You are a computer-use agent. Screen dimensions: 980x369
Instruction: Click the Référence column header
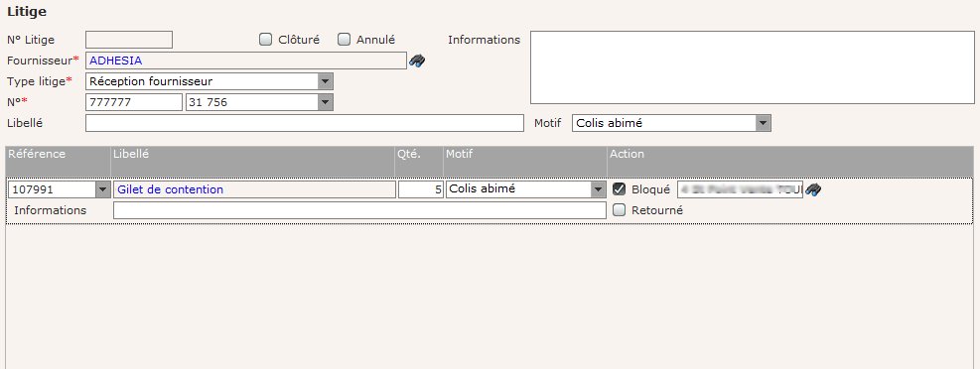click(37, 154)
